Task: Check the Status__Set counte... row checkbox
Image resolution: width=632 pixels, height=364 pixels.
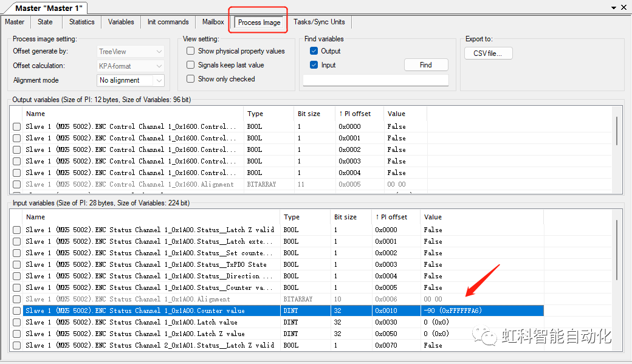Action: tap(16, 253)
